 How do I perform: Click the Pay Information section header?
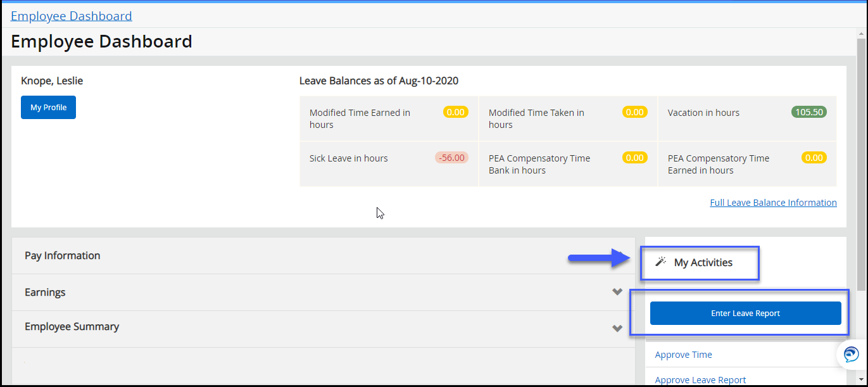pos(62,255)
